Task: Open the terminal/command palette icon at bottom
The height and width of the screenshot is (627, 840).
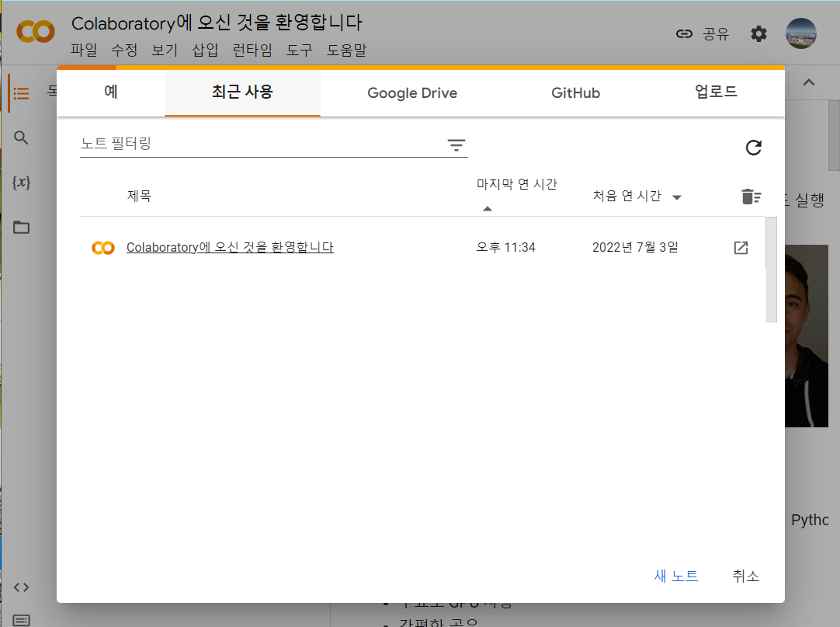Action: [x=21, y=620]
